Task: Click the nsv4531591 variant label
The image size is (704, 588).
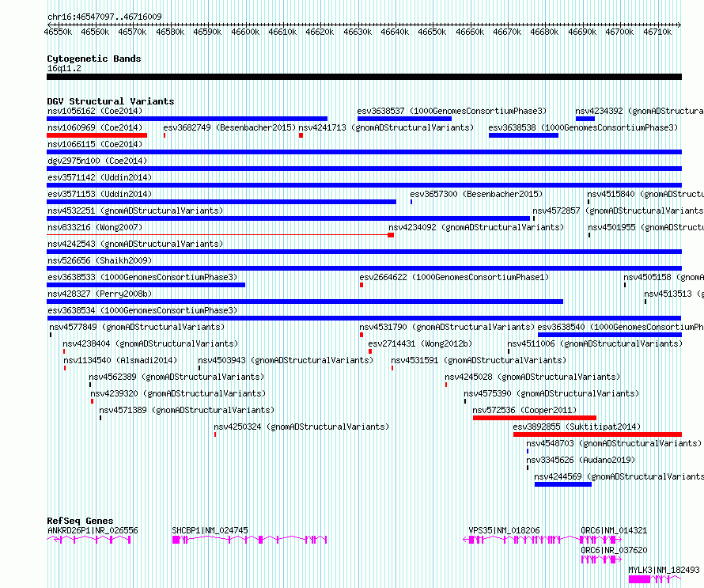Action: (x=479, y=360)
